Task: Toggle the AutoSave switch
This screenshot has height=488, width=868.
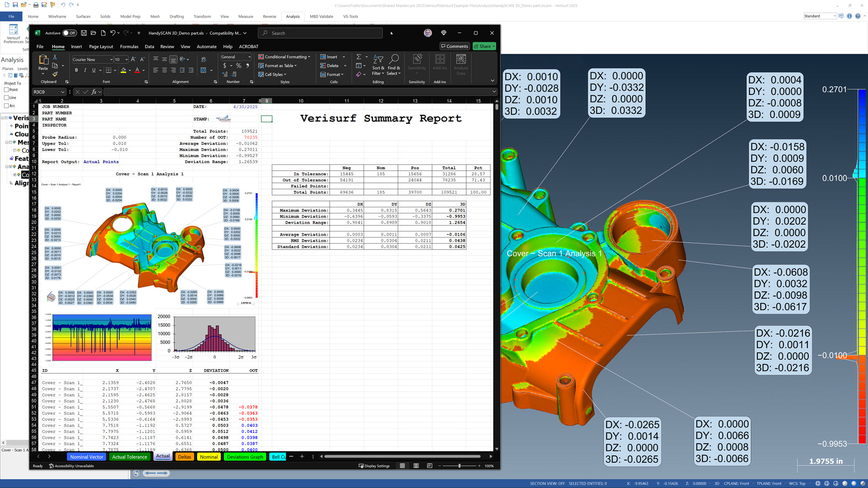Action: click(x=70, y=33)
